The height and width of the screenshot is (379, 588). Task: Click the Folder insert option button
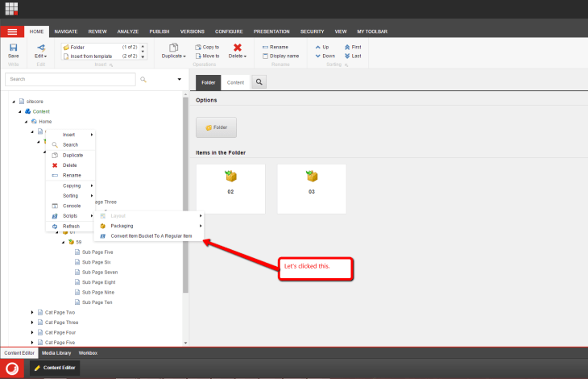(216, 127)
